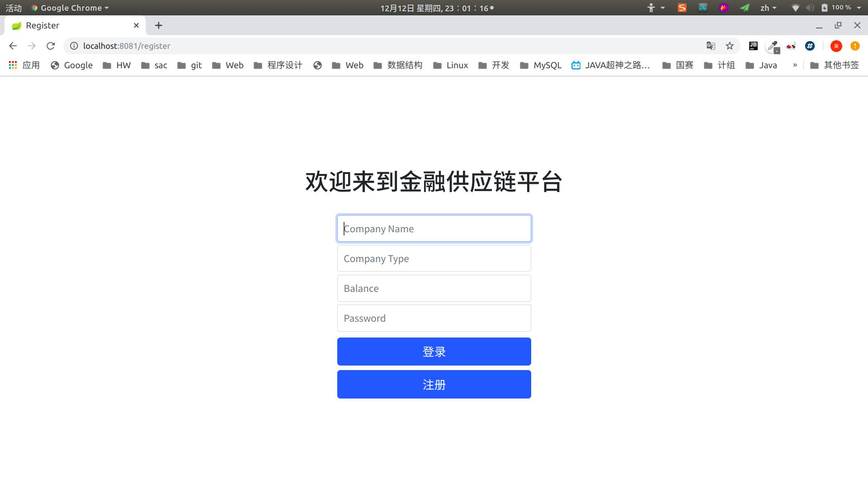Click the browser reload page icon

pos(51,46)
